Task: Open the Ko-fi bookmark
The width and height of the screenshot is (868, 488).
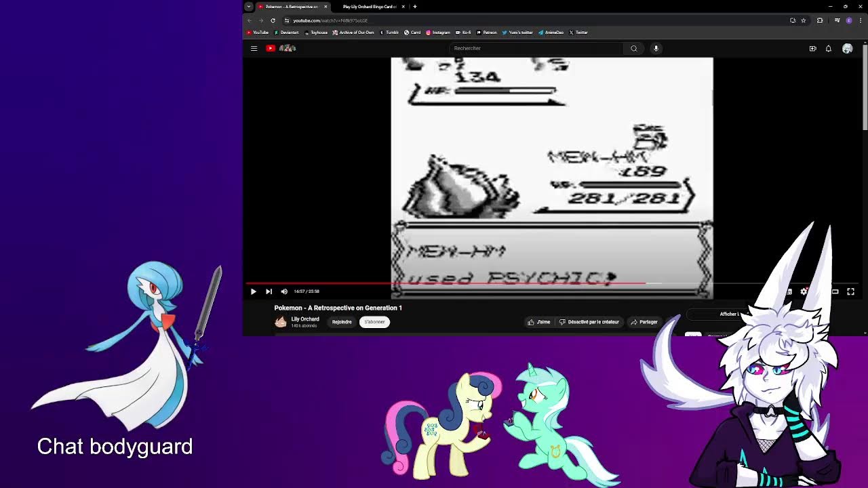Action: pyautogui.click(x=464, y=33)
